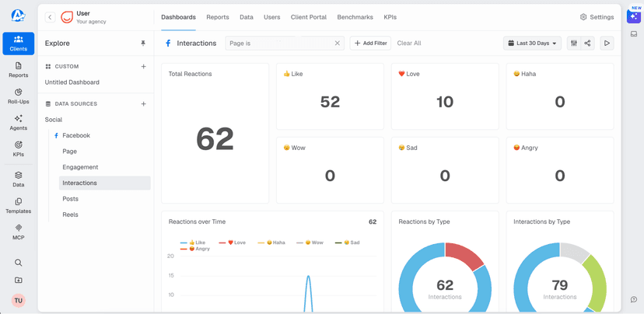This screenshot has width=644, height=314.
Task: Open help chat icon at bottom right
Action: pos(634,299)
